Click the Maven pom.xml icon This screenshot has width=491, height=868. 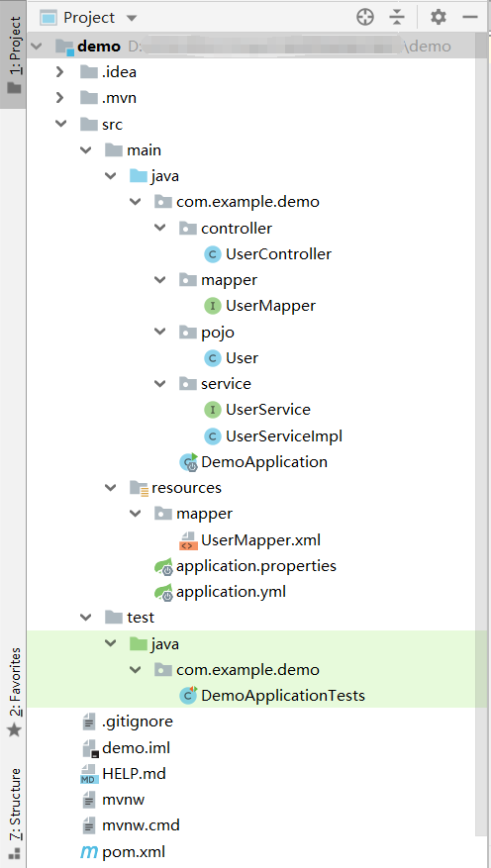[x=88, y=851]
